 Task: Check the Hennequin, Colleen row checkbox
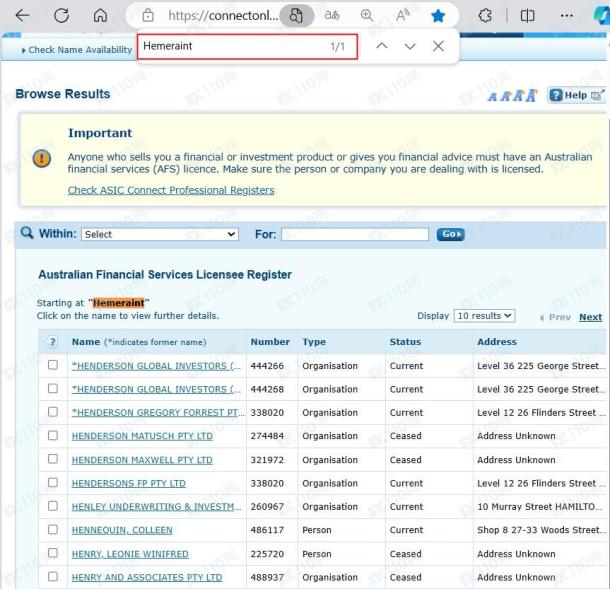(x=53, y=529)
